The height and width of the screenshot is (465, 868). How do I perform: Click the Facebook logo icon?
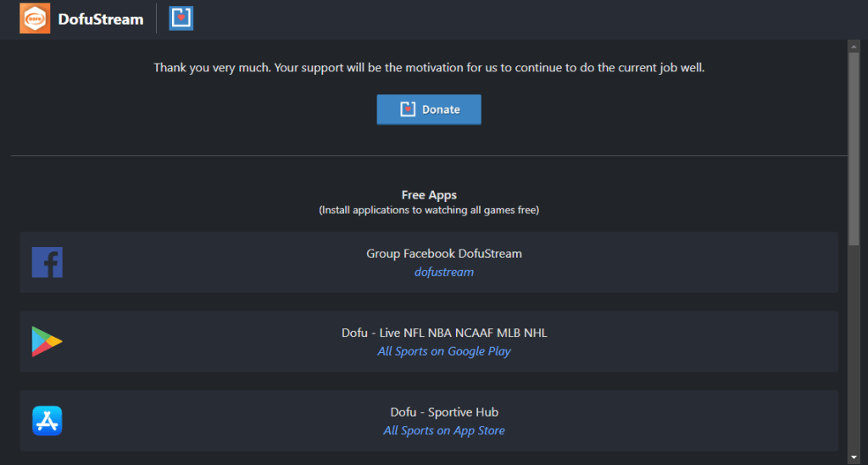click(x=47, y=262)
